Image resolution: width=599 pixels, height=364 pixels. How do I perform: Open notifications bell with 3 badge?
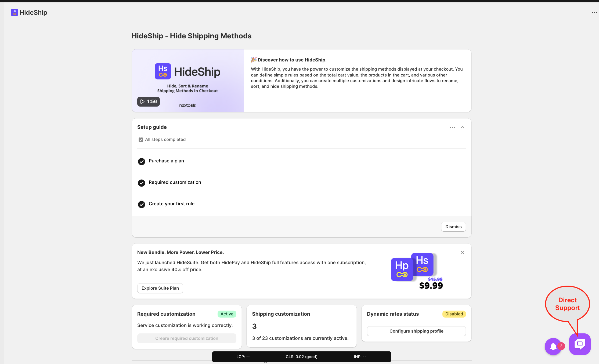553,346
